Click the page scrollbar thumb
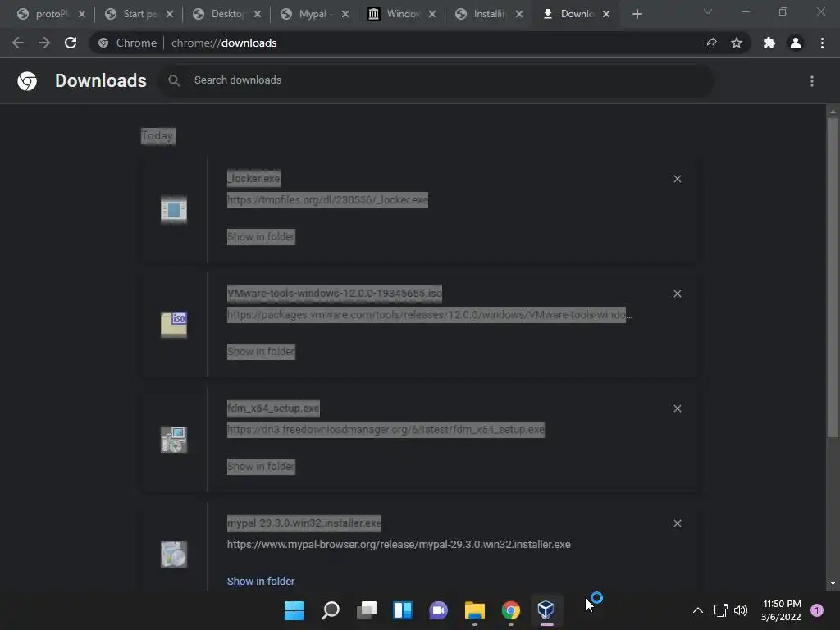This screenshot has width=840, height=630. [x=833, y=277]
